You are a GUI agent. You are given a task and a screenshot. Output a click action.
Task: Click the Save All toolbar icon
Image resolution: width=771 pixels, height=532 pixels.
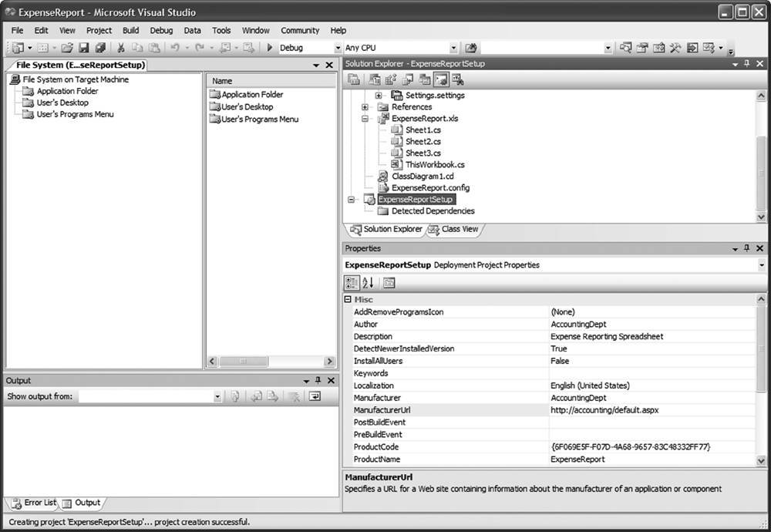click(100, 48)
